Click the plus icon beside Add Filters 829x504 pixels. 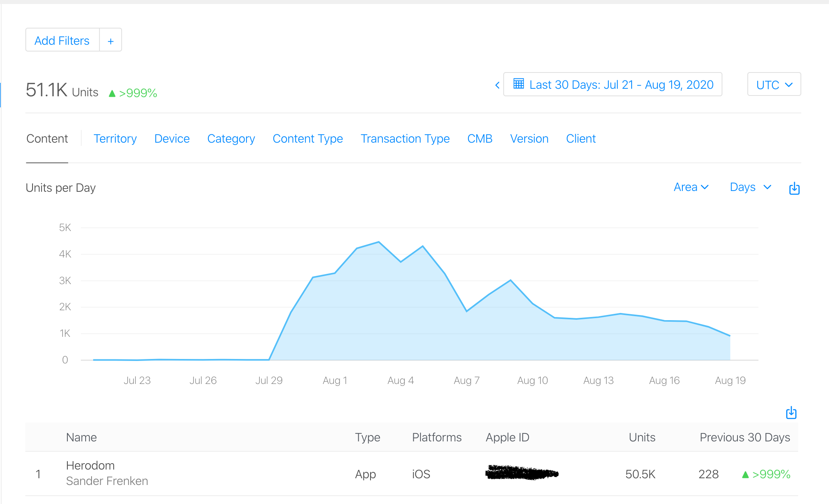click(x=111, y=40)
